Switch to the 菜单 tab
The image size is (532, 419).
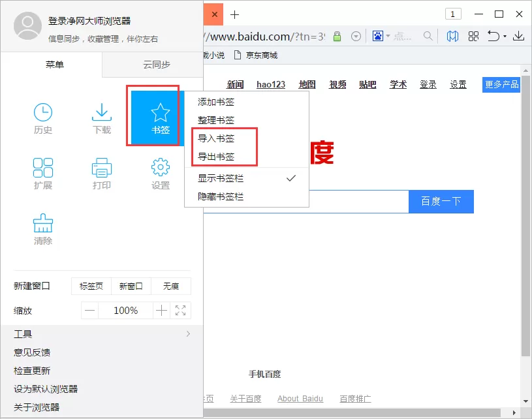pos(52,65)
